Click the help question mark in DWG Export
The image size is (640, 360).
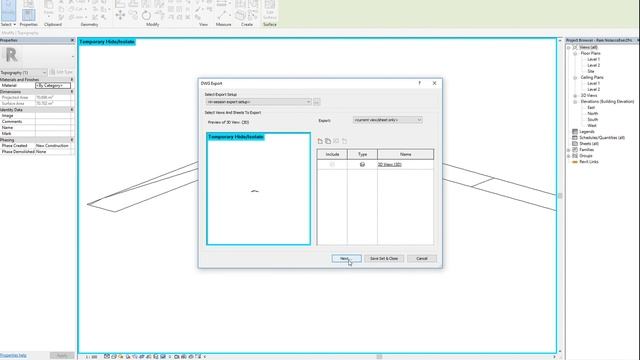point(419,83)
